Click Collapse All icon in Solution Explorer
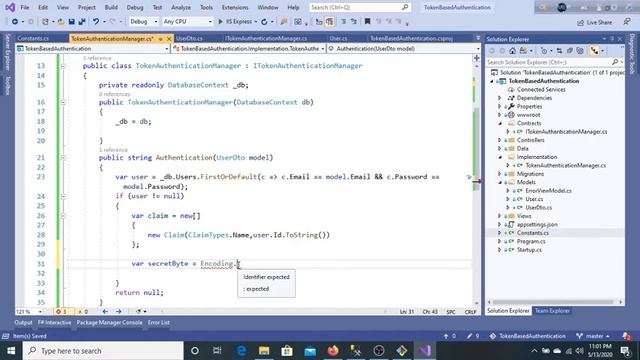 point(570,51)
